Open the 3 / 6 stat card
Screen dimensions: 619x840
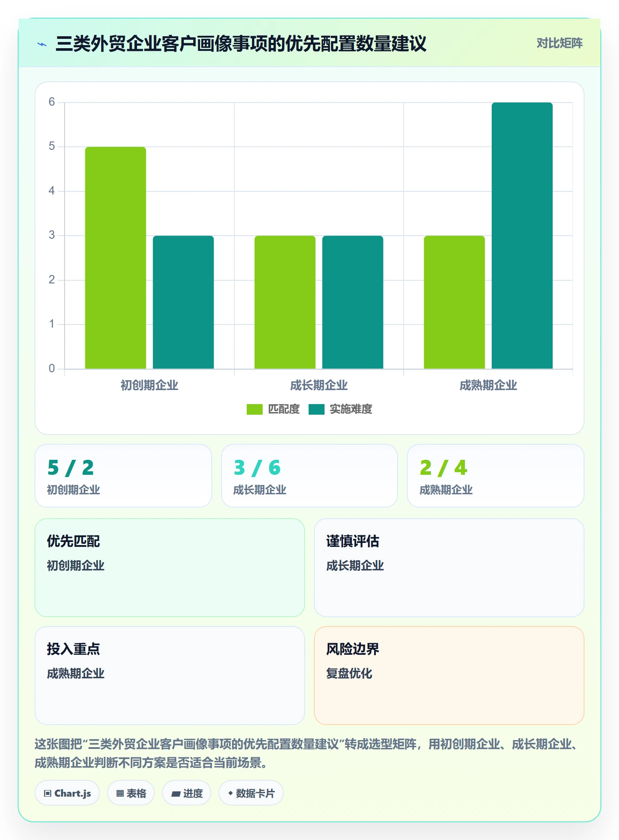pyautogui.click(x=309, y=476)
